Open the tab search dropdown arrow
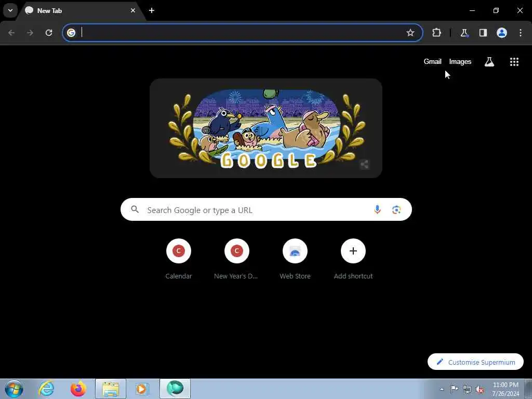This screenshot has height=399, width=532. click(x=10, y=10)
